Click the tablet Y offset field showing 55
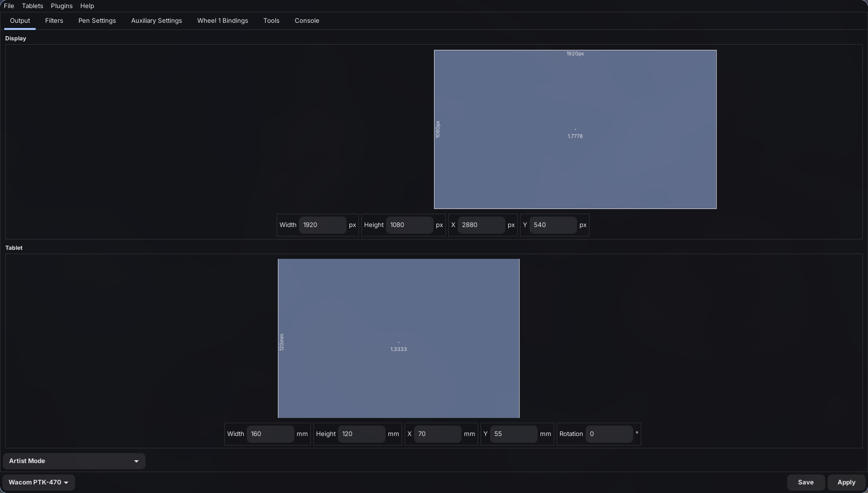 pyautogui.click(x=513, y=434)
